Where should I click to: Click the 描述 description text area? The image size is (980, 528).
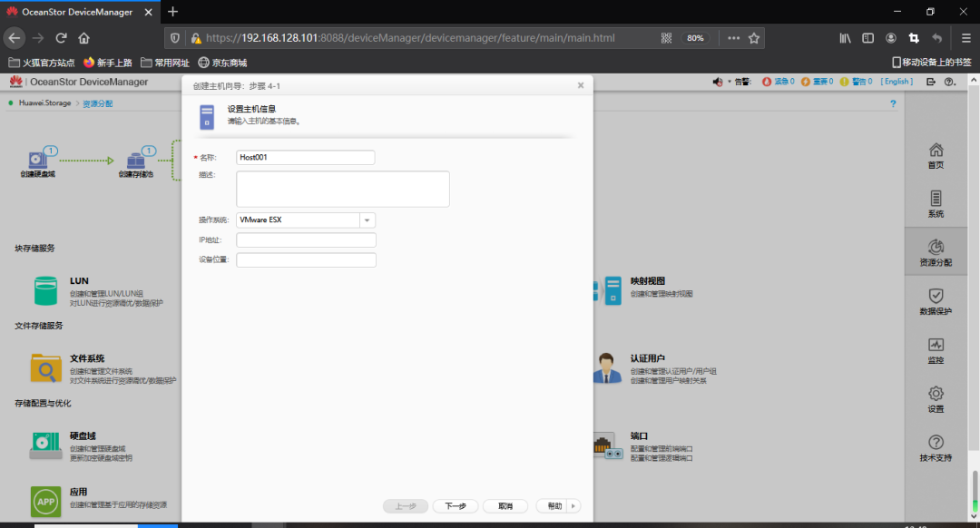click(342, 189)
